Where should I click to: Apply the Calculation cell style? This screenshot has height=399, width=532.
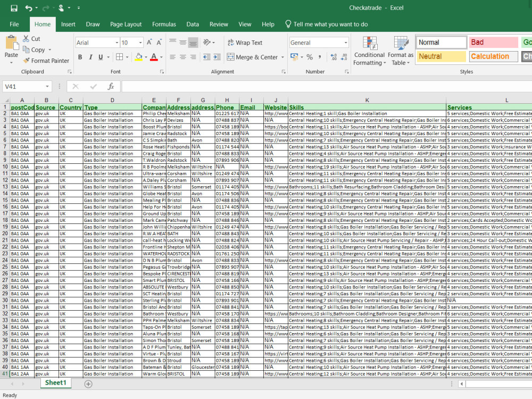[x=493, y=56]
